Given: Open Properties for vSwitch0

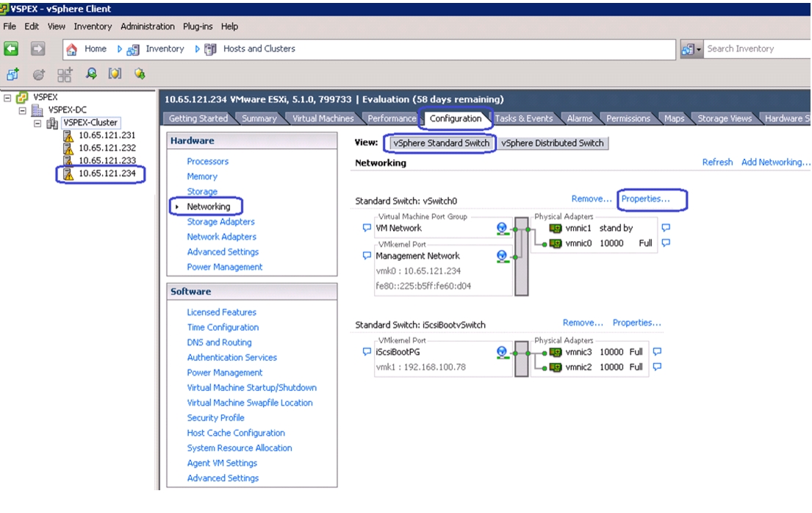Looking at the screenshot, I should [x=645, y=199].
